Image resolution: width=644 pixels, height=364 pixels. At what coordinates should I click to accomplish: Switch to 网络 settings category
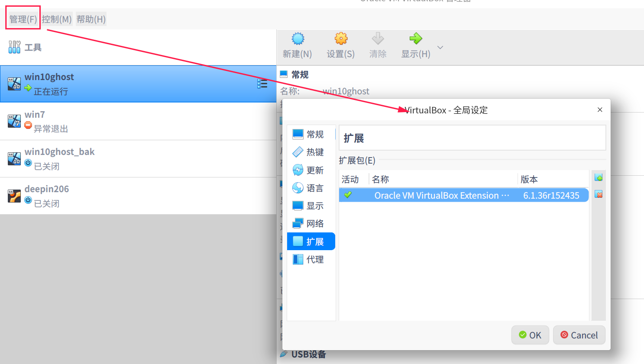(x=311, y=223)
